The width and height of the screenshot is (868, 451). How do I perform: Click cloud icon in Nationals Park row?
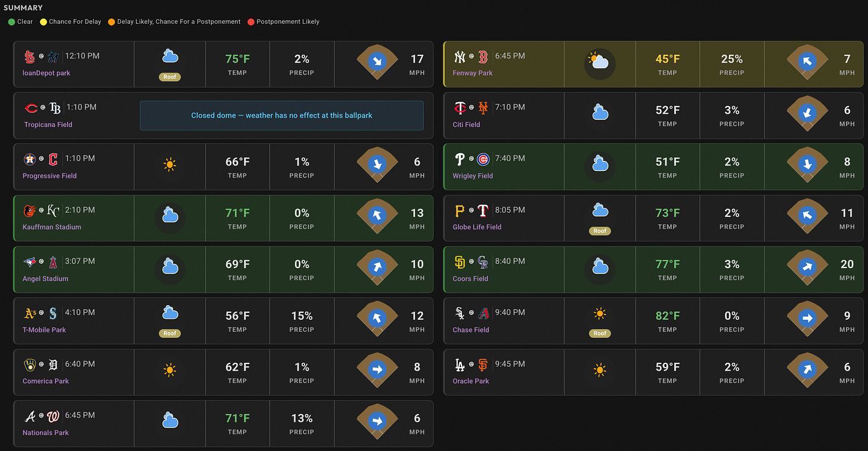pos(170,421)
